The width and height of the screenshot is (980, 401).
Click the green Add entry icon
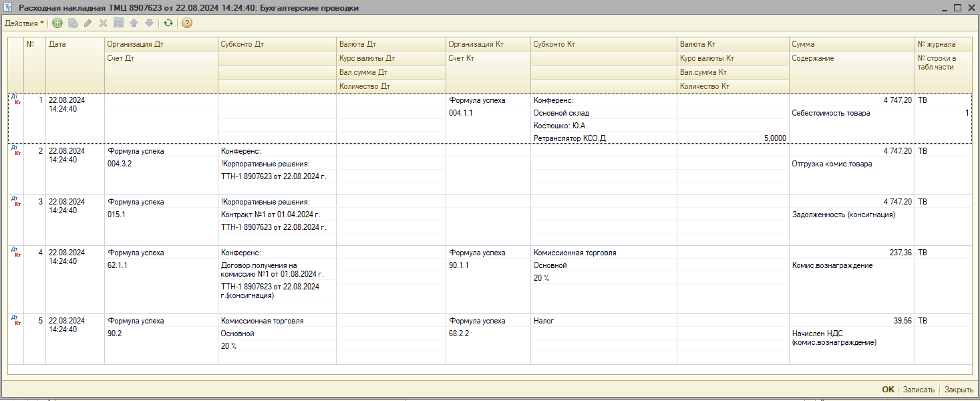[x=57, y=23]
